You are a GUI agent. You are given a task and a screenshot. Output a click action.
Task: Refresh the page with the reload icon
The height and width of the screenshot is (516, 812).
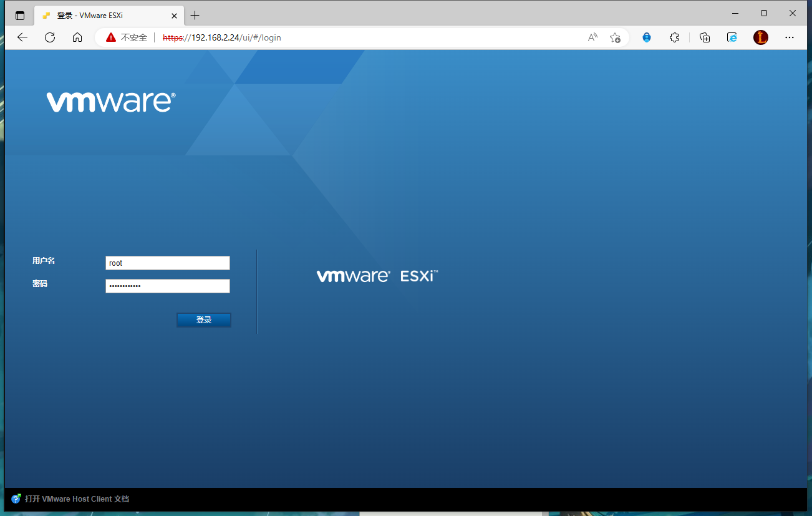[x=50, y=37]
